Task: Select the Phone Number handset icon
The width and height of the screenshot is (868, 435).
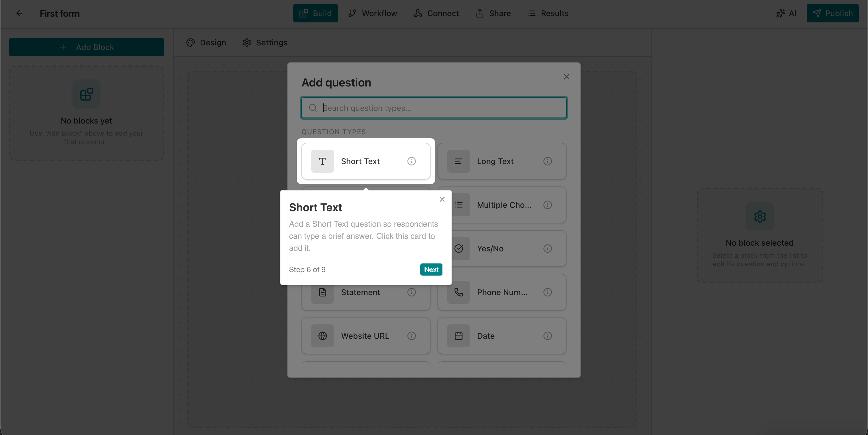Action: (x=459, y=292)
